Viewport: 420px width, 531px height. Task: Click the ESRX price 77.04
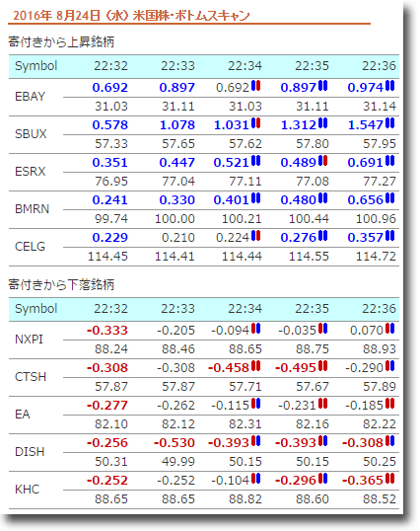click(178, 182)
